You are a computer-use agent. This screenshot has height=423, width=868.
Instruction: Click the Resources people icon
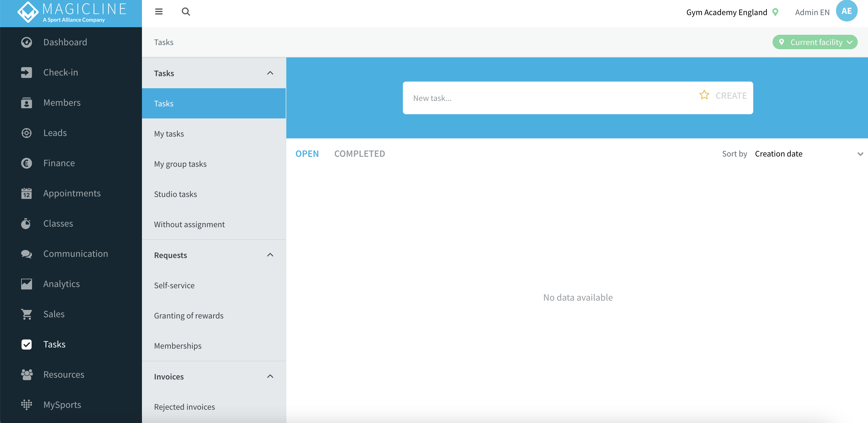[x=26, y=374]
